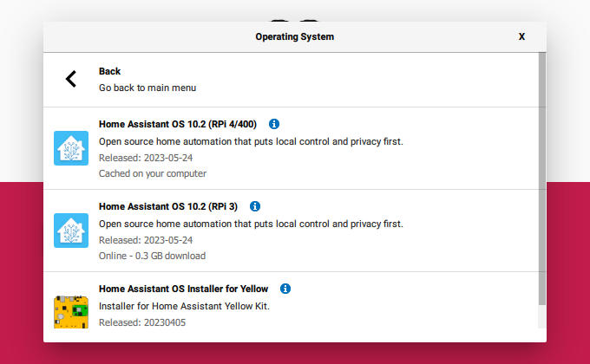
Task: Open info icon for Home Assistant RPi 3
Action: [255, 206]
